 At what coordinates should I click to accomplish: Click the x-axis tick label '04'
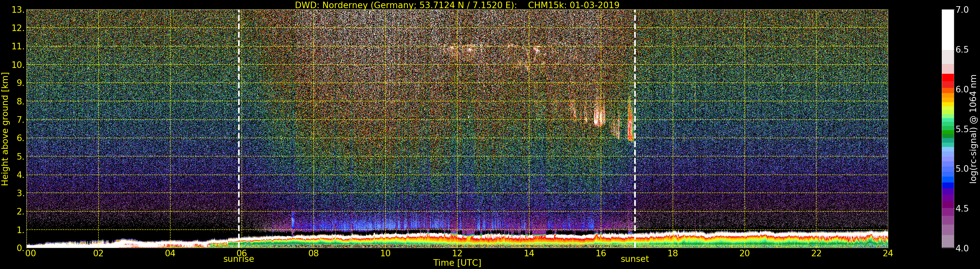click(170, 253)
